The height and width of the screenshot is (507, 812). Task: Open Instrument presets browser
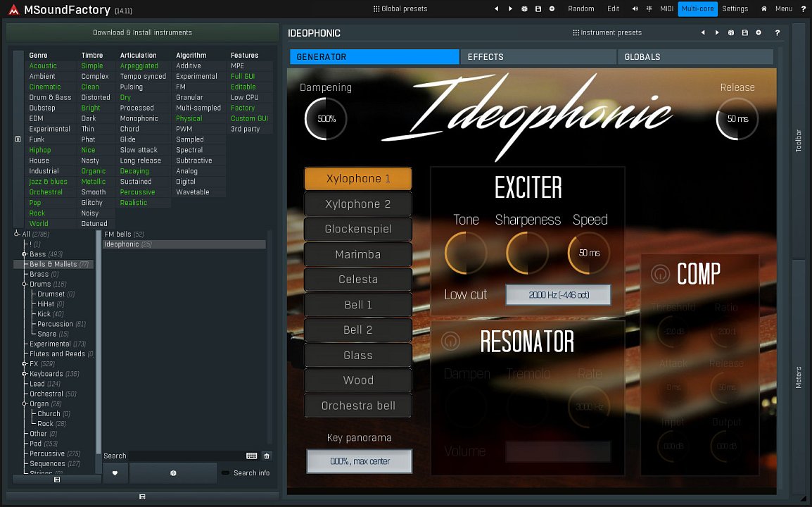tap(607, 32)
